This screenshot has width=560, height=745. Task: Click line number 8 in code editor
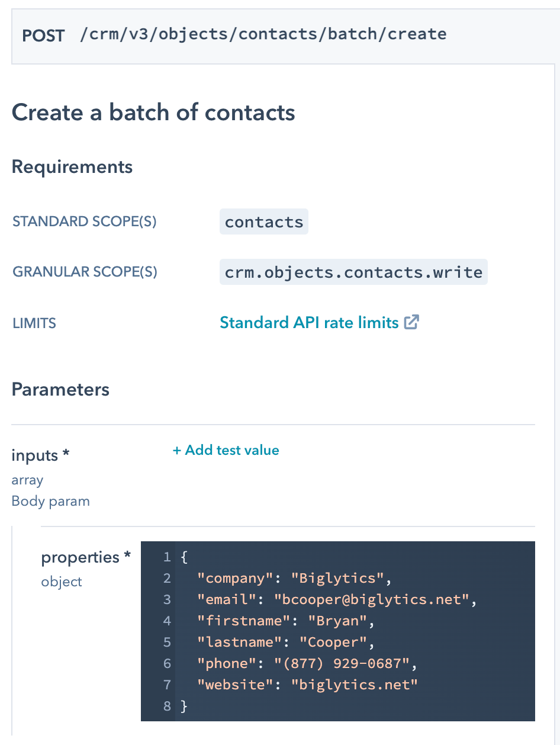(x=166, y=706)
